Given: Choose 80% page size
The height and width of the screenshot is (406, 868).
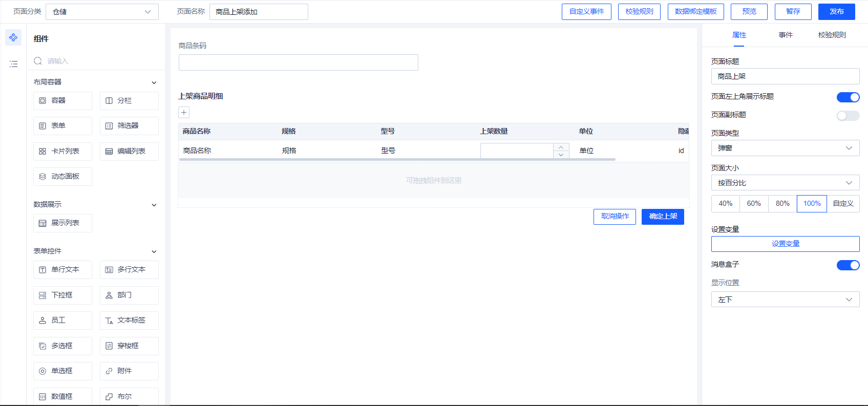Looking at the screenshot, I should click(x=782, y=204).
